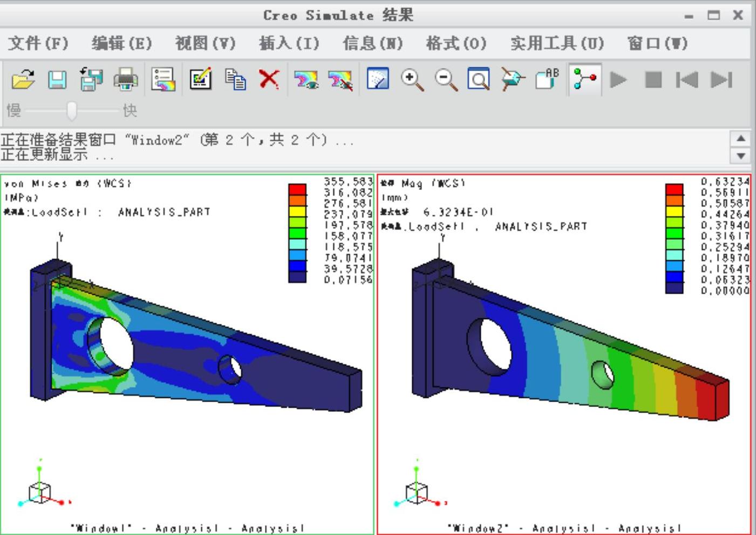The height and width of the screenshot is (535, 756).
Task: Click the open folder icon
Action: tap(23, 80)
